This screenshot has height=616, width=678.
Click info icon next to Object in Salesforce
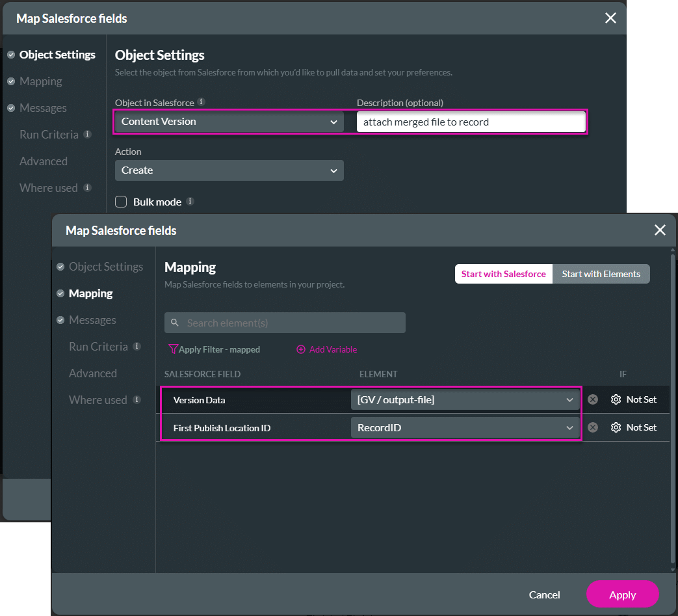[x=201, y=101]
